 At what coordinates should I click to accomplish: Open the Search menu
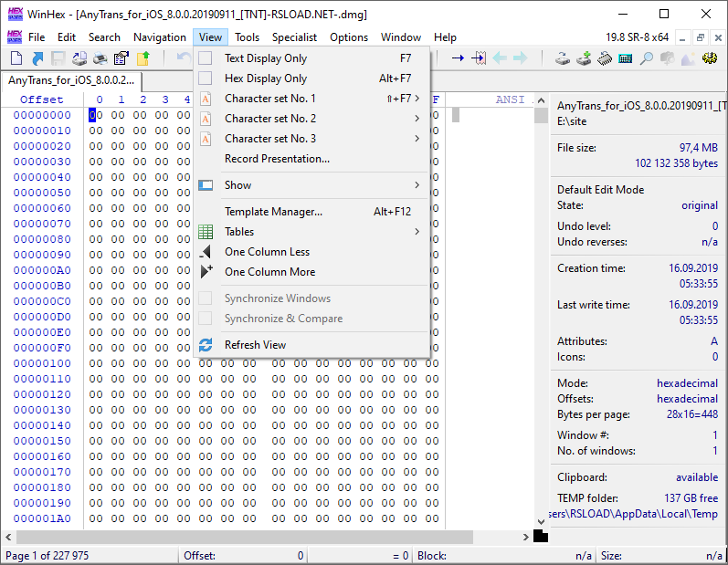(104, 37)
